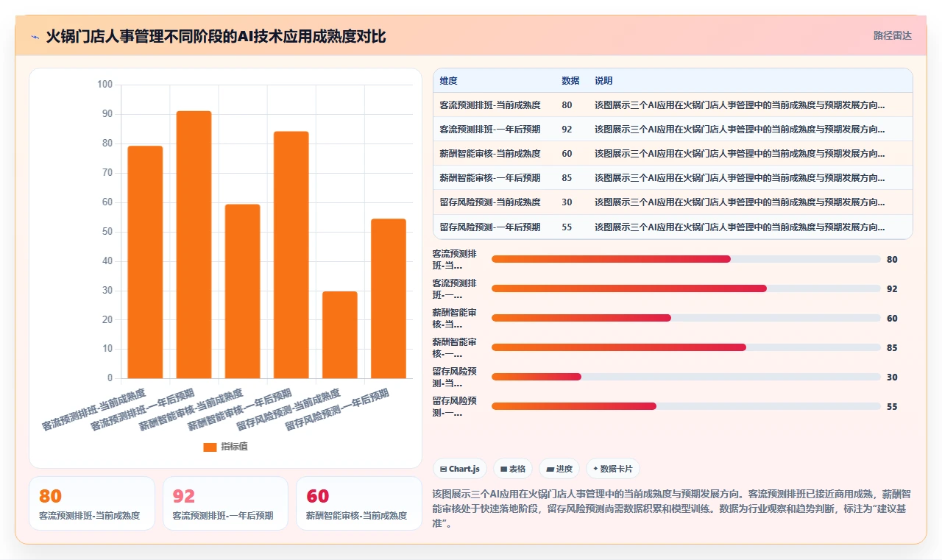
Task: Click the progress bar showing 92
Action: point(686,288)
